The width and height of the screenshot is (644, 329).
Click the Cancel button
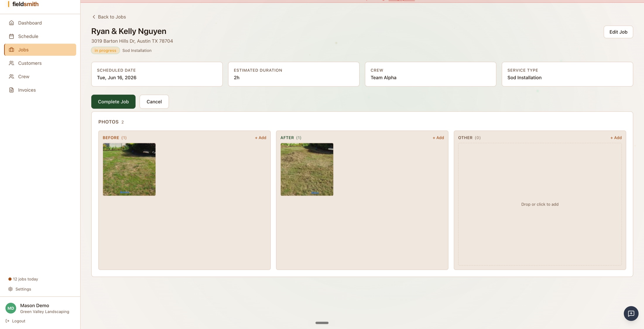154,102
